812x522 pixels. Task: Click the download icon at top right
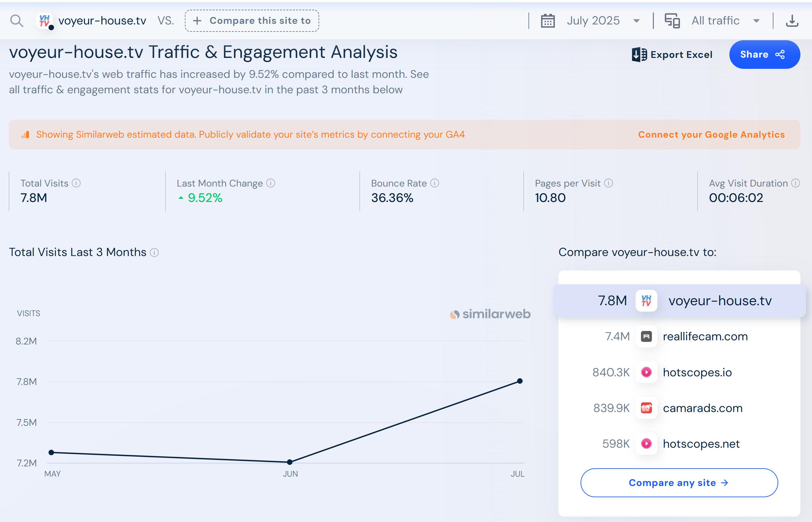pos(792,21)
